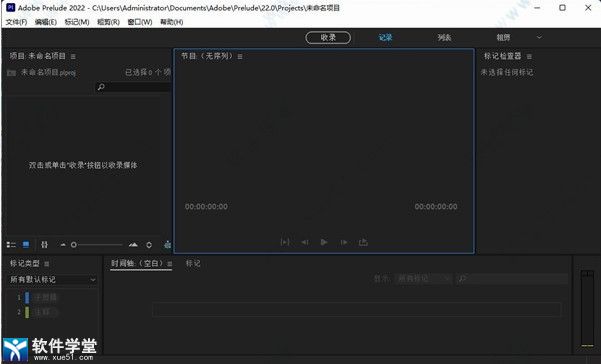Switch to the 列表 workspace
The height and width of the screenshot is (364, 601).
(445, 38)
